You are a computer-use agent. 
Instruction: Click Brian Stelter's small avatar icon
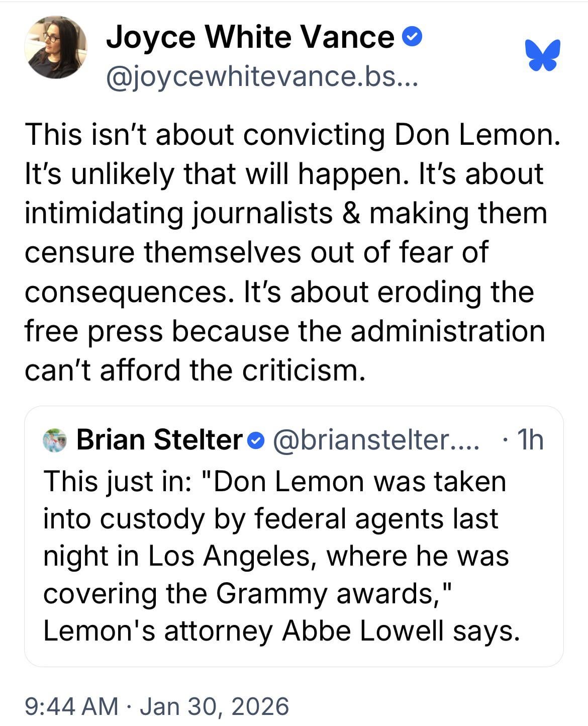pos(55,440)
